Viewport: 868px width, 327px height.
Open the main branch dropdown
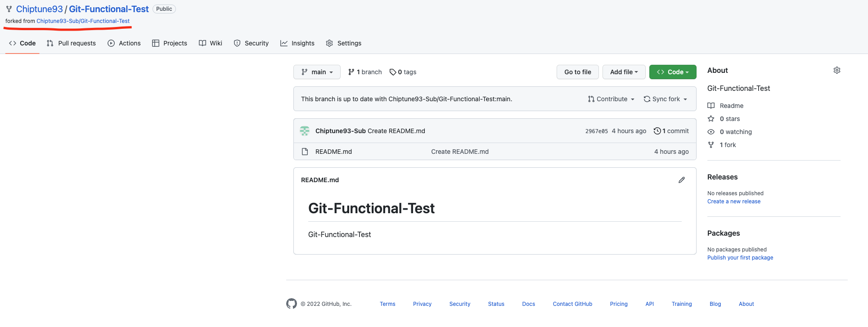317,72
